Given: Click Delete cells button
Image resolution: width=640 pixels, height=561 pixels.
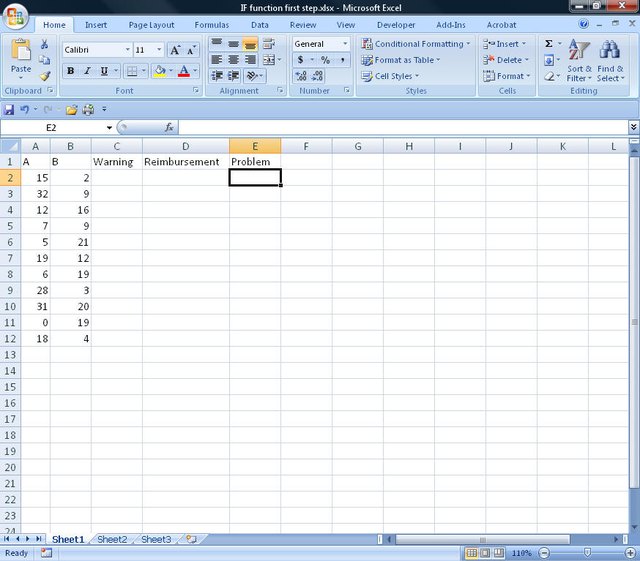Looking at the screenshot, I should tap(506, 60).
